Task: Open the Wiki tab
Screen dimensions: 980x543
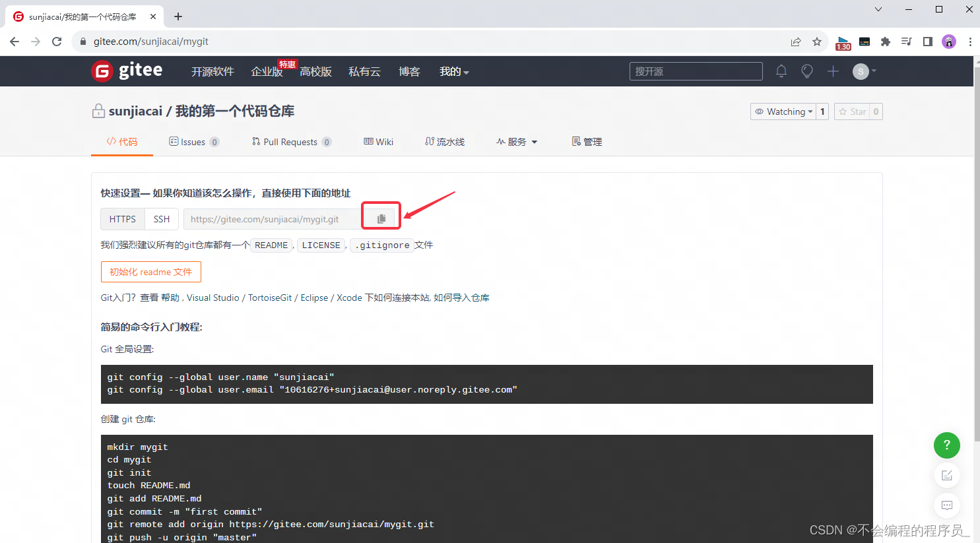Action: point(379,142)
